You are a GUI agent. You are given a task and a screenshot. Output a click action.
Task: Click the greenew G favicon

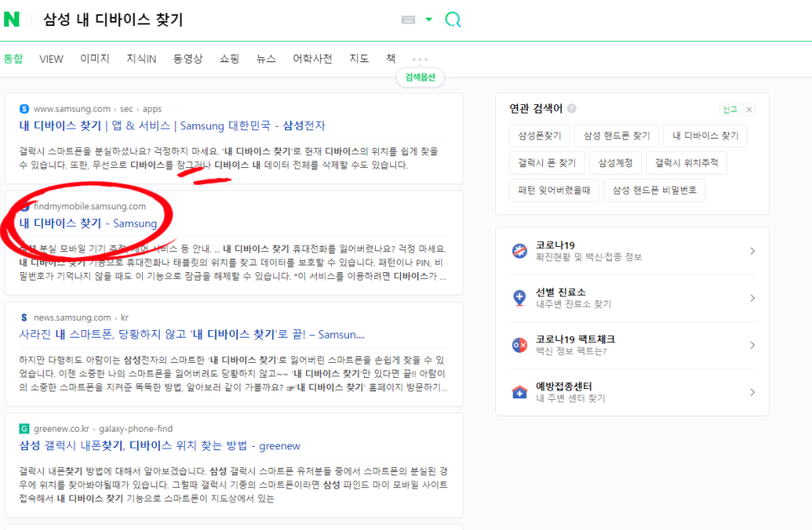(24, 428)
